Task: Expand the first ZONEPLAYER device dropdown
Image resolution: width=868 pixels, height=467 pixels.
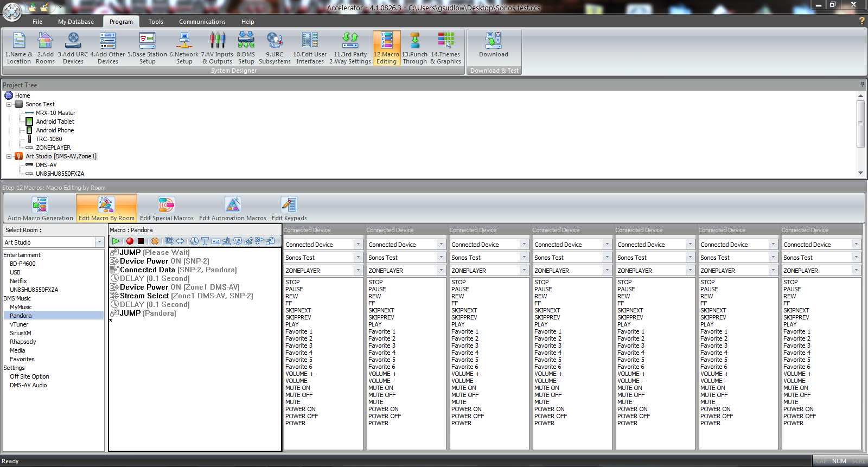Action: pyautogui.click(x=358, y=271)
